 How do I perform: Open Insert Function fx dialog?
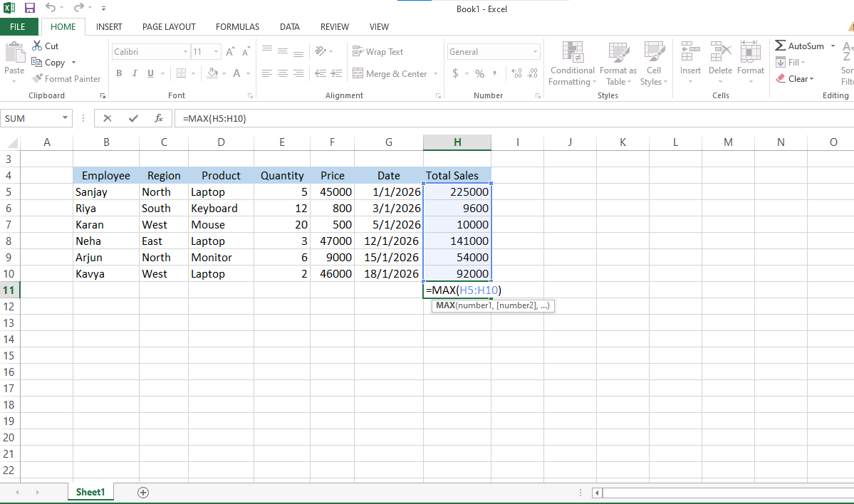pos(159,119)
